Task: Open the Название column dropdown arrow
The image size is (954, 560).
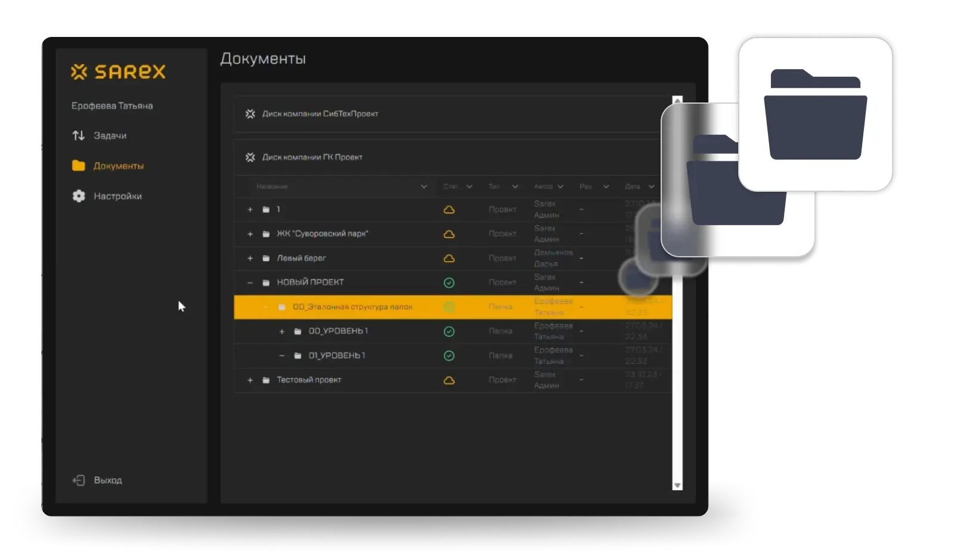Action: pos(424,186)
